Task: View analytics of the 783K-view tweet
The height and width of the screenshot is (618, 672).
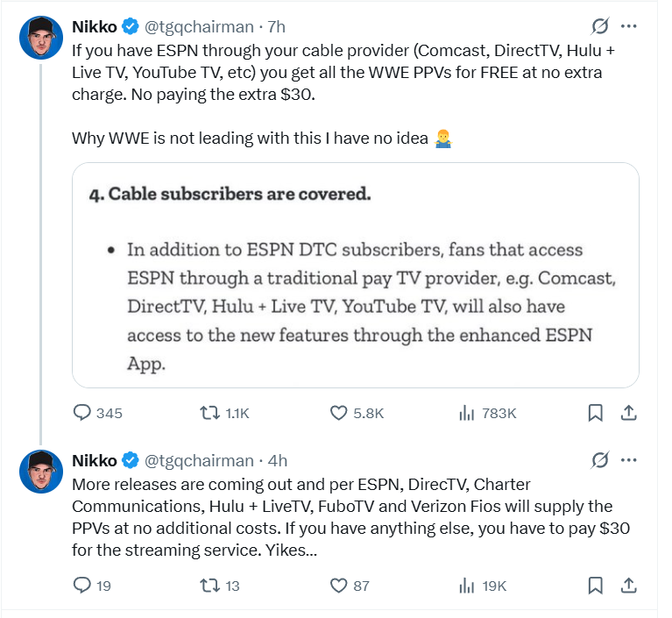Action: (x=467, y=413)
